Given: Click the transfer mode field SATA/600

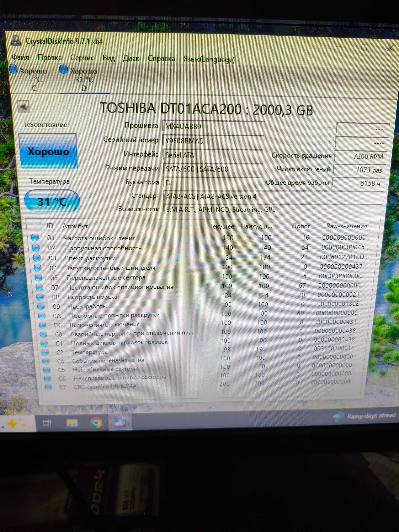Looking at the screenshot, I should tap(212, 169).
